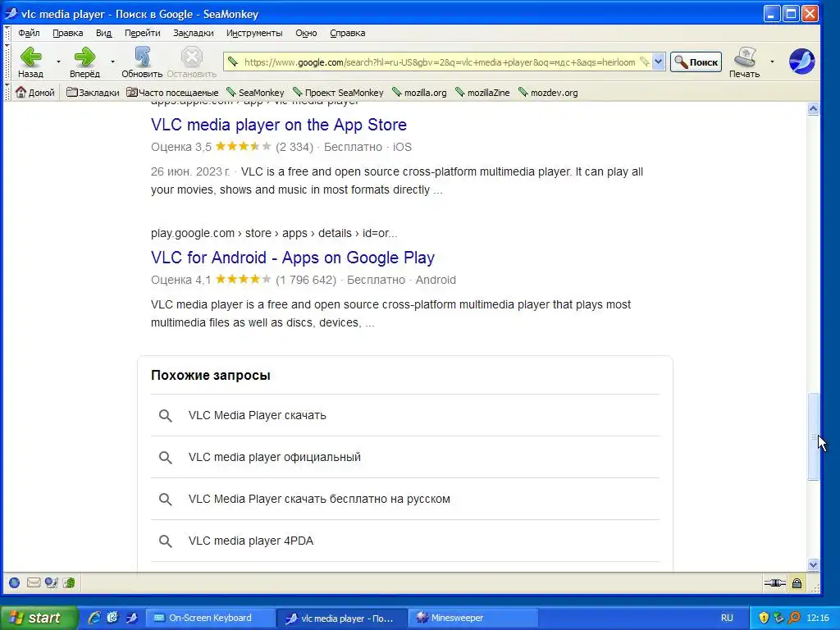Open the Вперёд history dropdown arrow

pos(112,62)
